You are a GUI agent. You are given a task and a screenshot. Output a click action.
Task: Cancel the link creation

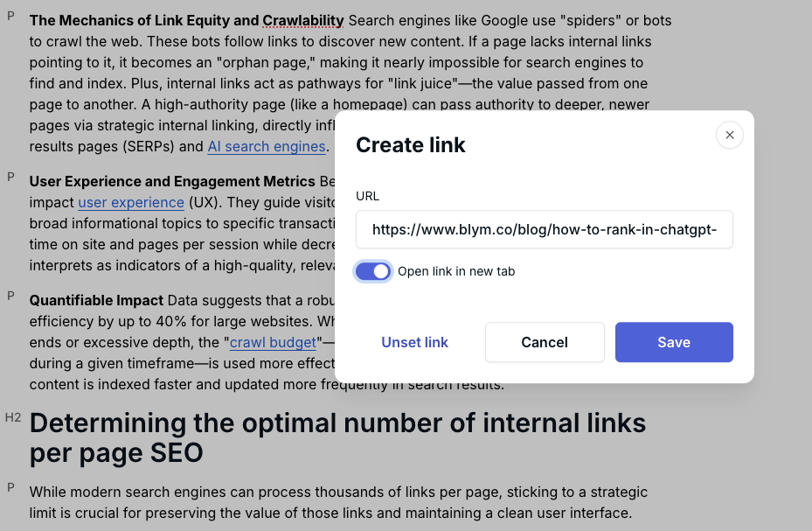545,342
